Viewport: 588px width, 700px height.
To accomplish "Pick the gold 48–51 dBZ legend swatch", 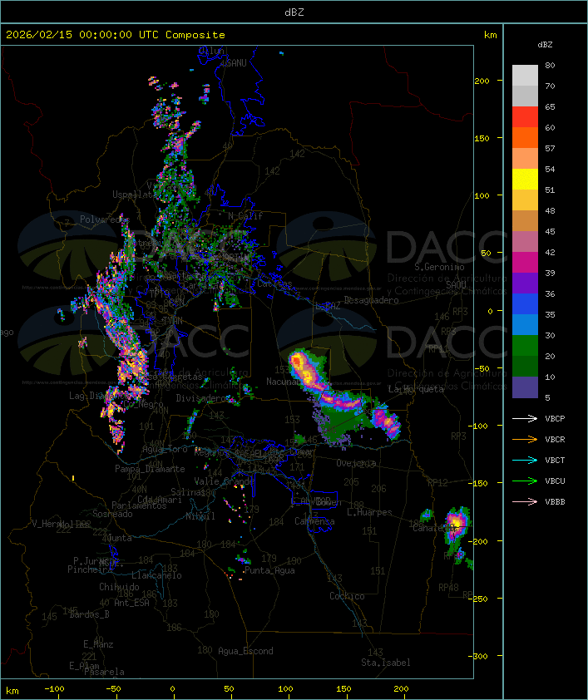I will tap(525, 200).
